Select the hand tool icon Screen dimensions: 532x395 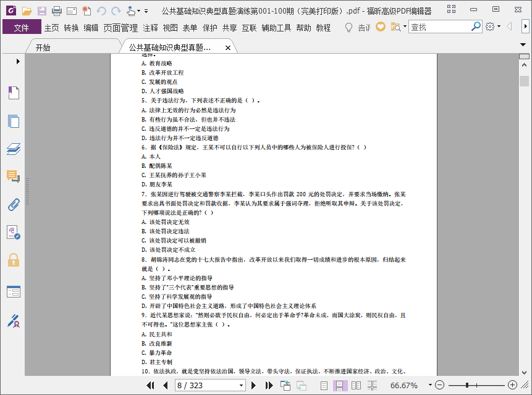[131, 11]
